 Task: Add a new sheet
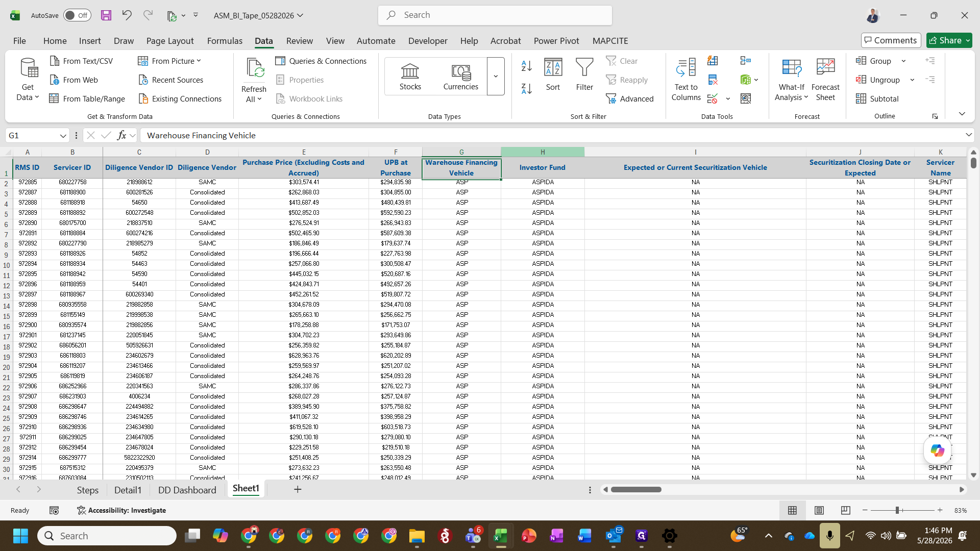298,489
